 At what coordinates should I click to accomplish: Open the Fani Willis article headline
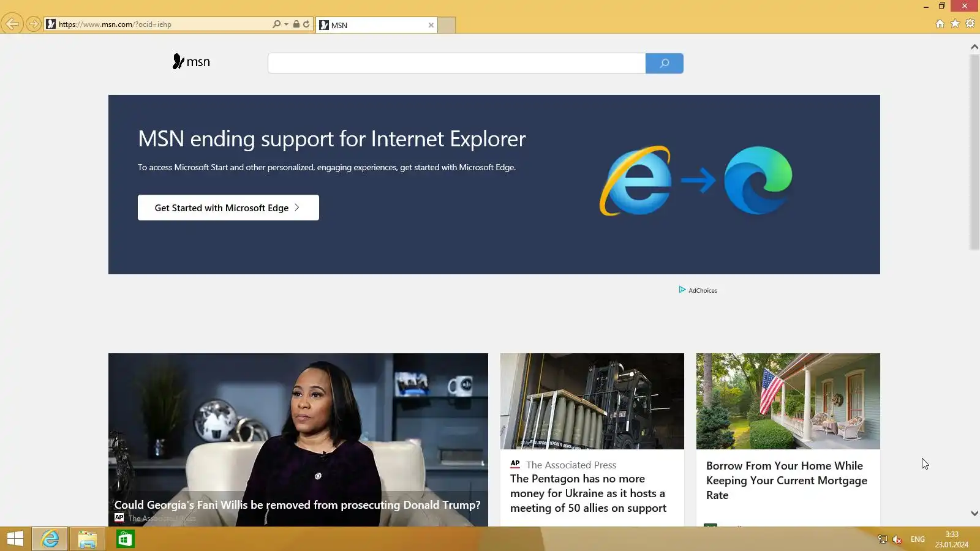tap(297, 505)
